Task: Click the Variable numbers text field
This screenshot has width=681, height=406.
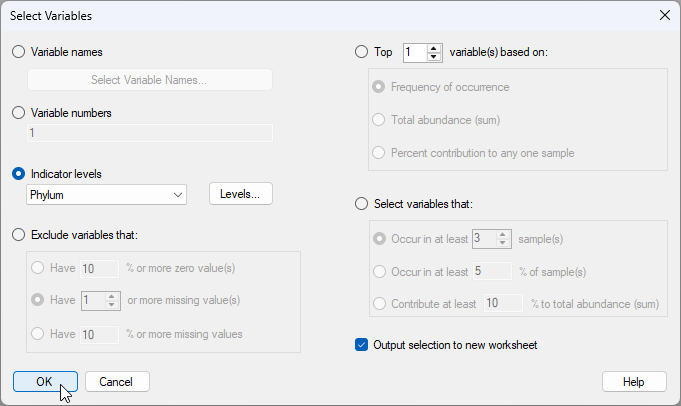Action: pos(149,133)
